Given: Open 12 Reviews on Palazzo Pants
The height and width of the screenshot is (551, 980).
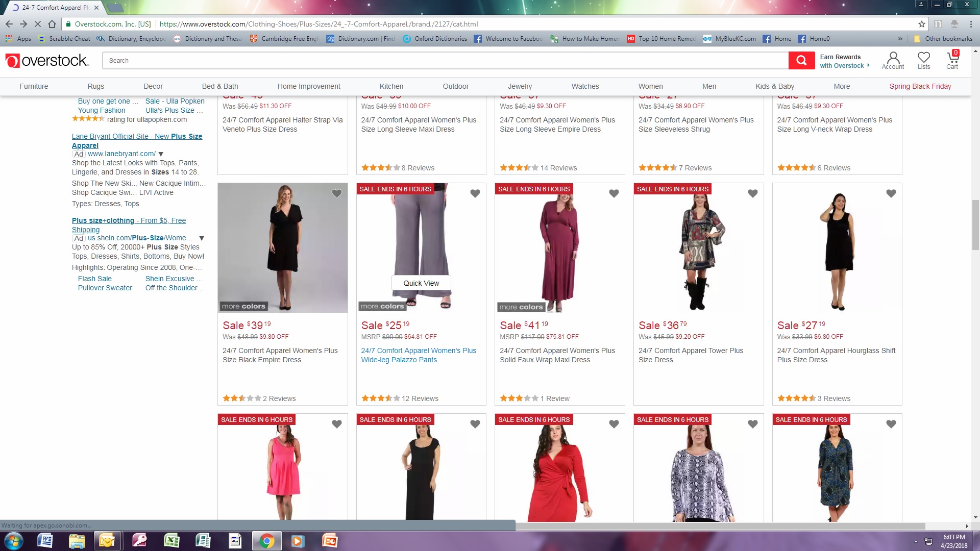Looking at the screenshot, I should [x=420, y=398].
